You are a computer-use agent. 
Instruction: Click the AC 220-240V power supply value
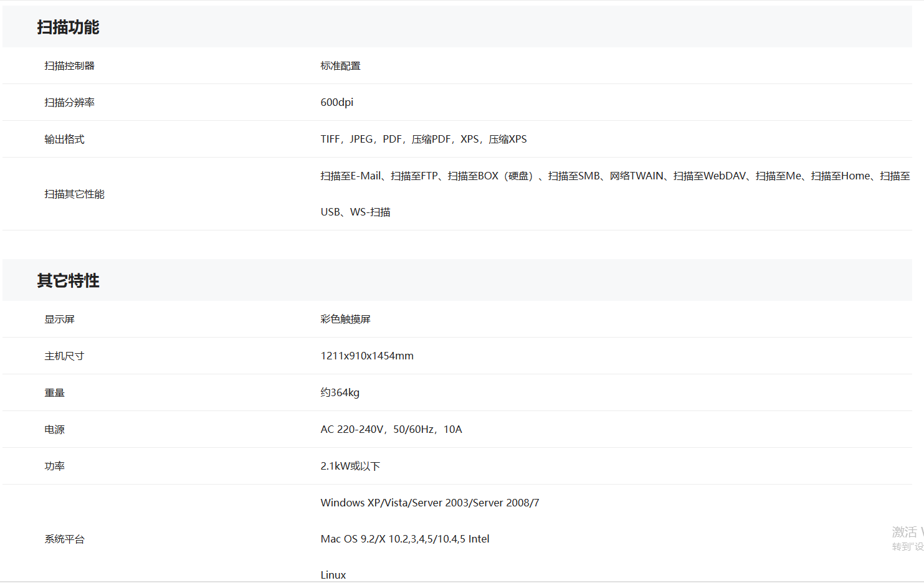(391, 430)
